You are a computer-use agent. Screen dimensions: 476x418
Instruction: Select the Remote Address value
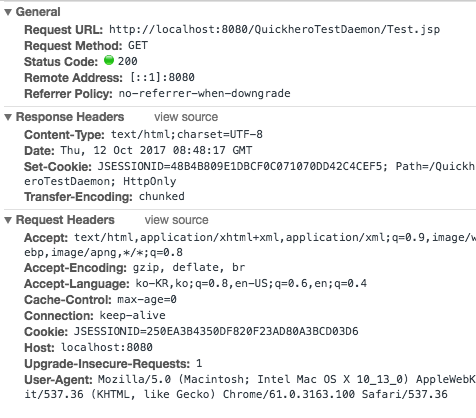(x=162, y=77)
